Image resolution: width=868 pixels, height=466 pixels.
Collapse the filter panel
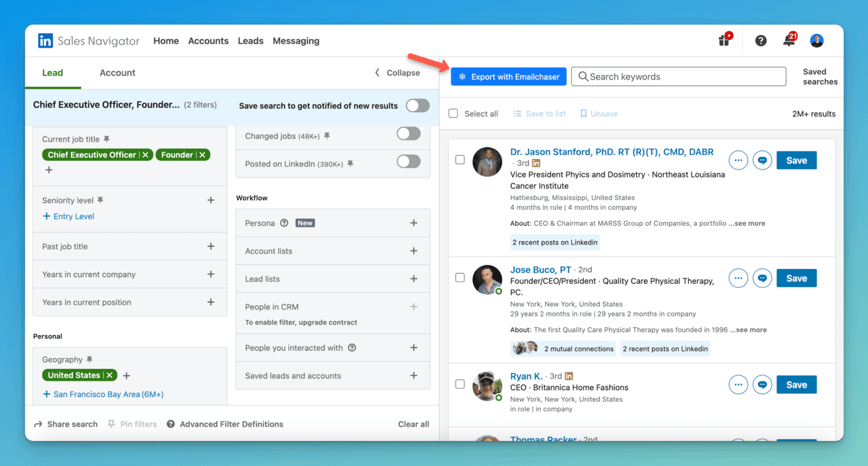click(x=398, y=73)
